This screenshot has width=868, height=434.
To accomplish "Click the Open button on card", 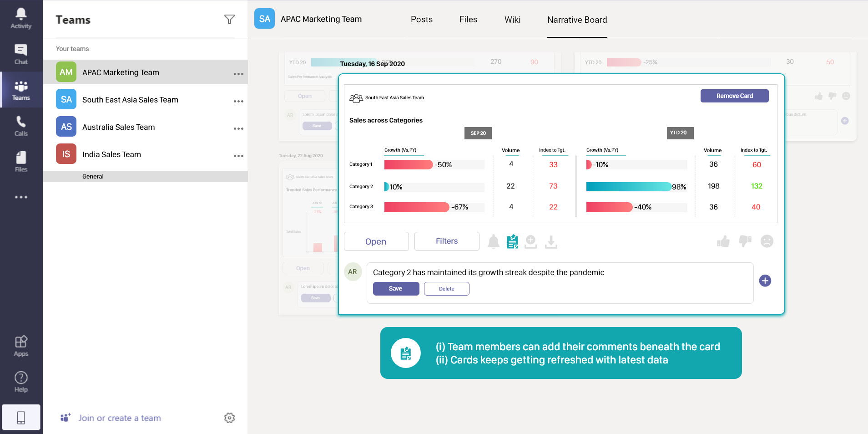I will coord(376,241).
